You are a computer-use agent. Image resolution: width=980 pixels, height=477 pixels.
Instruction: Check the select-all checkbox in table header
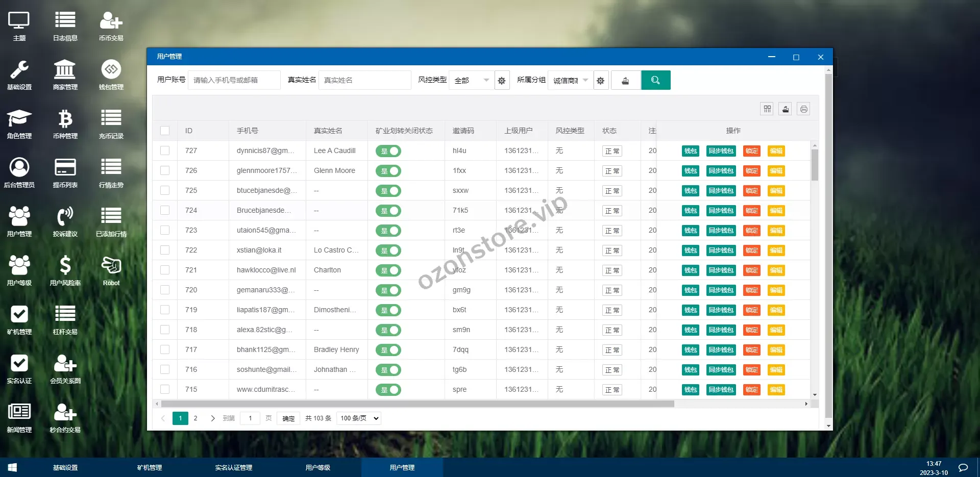[165, 131]
